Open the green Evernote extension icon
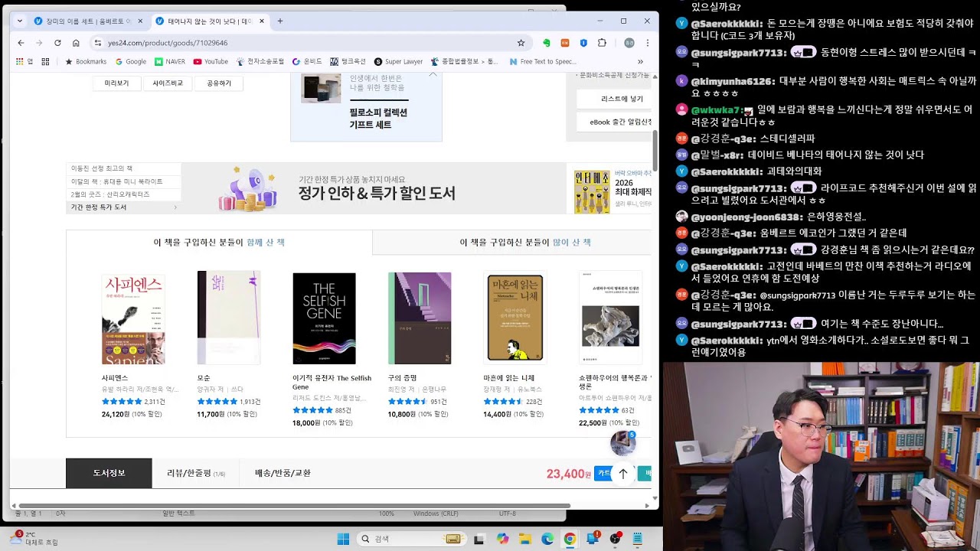Viewport: 980px width, 551px height. click(547, 43)
